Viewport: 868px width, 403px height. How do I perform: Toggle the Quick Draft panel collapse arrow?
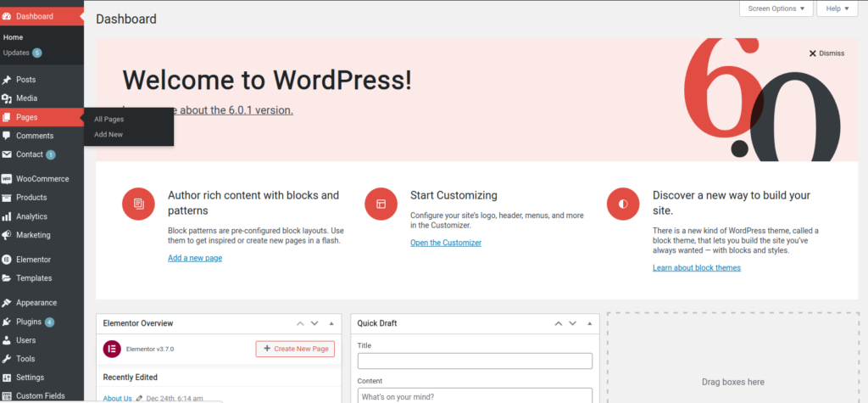[590, 323]
